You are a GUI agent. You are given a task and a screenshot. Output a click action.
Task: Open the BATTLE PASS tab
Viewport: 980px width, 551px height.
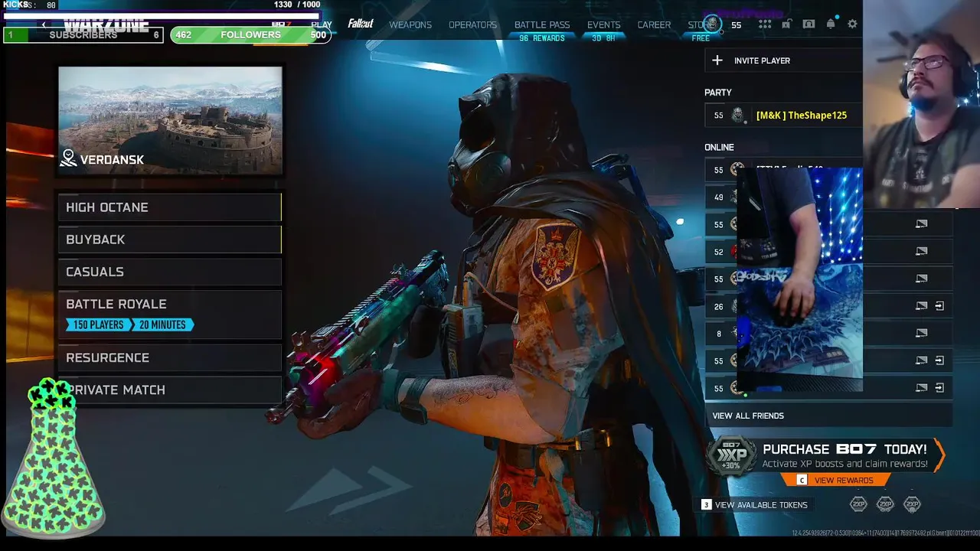pyautogui.click(x=542, y=24)
